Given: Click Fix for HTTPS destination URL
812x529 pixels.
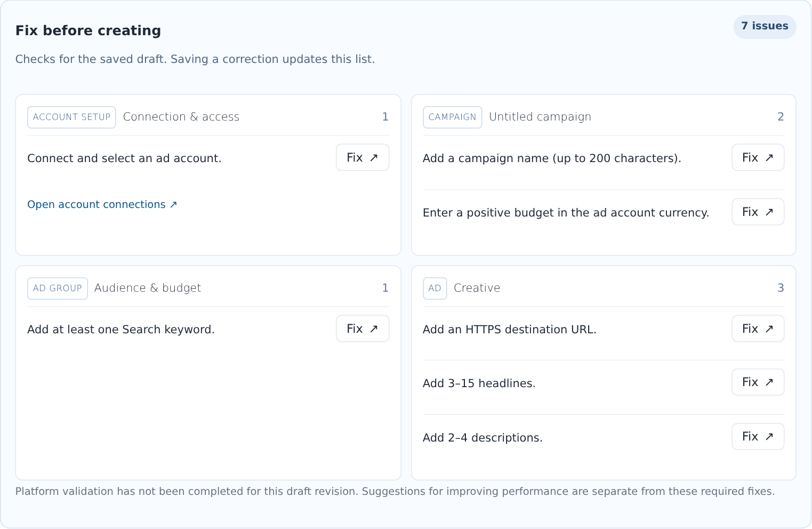Looking at the screenshot, I should pyautogui.click(x=758, y=328).
